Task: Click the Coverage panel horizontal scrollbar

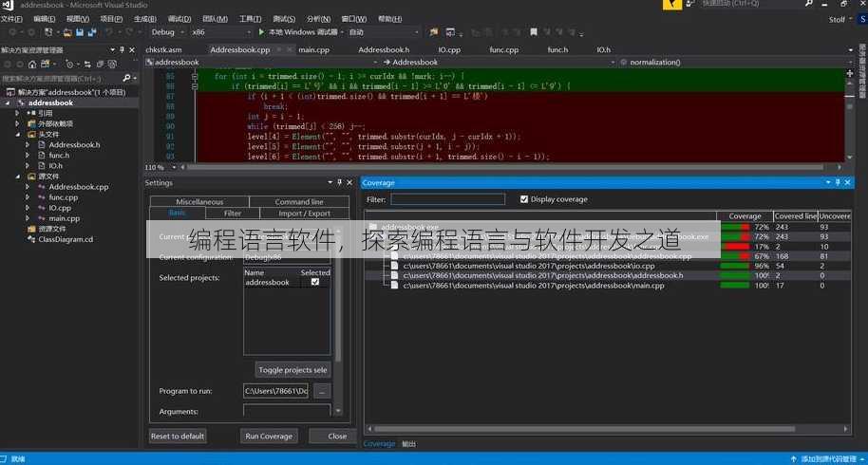Action: click(585, 429)
